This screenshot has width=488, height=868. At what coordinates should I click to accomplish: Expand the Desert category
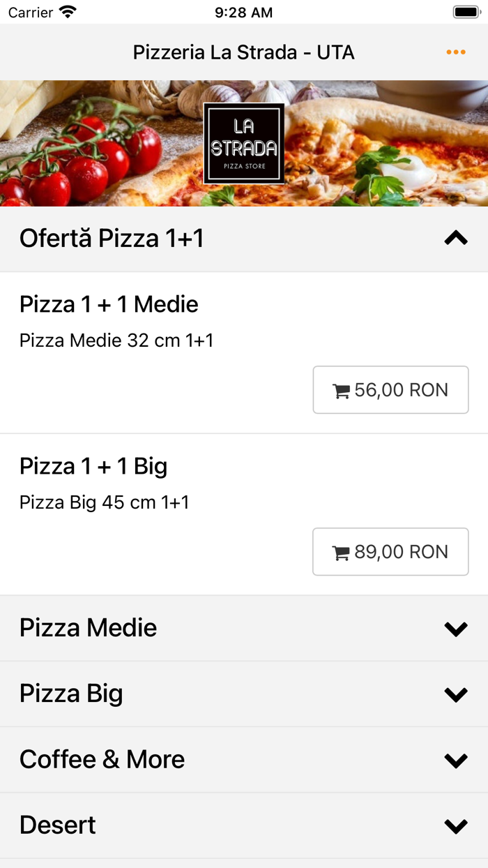click(456, 825)
